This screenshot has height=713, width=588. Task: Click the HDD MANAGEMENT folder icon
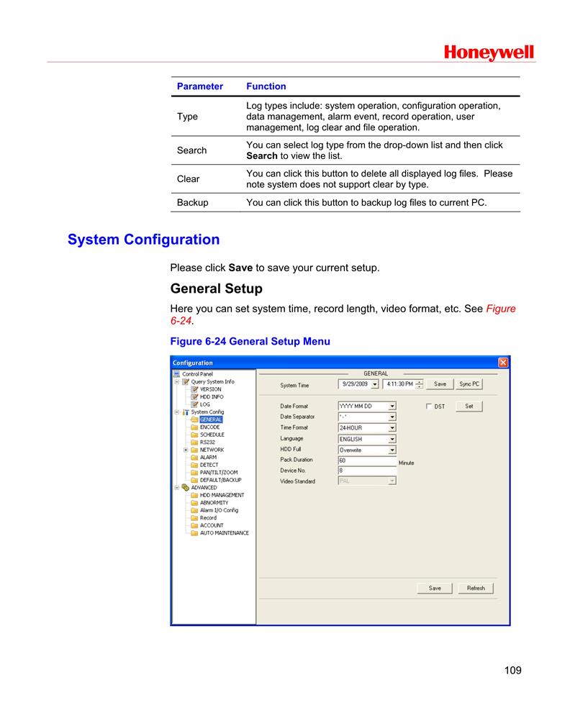tap(194, 495)
